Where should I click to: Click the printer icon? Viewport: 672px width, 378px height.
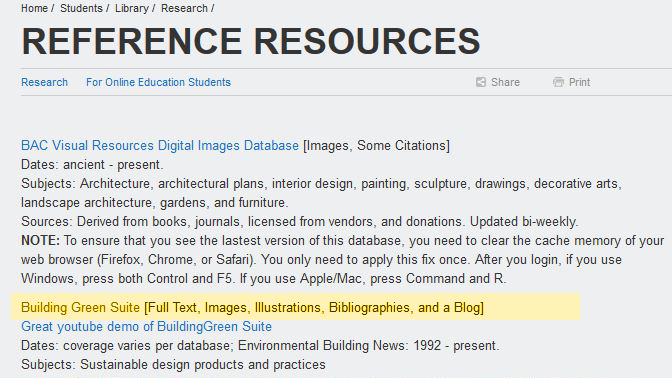558,82
